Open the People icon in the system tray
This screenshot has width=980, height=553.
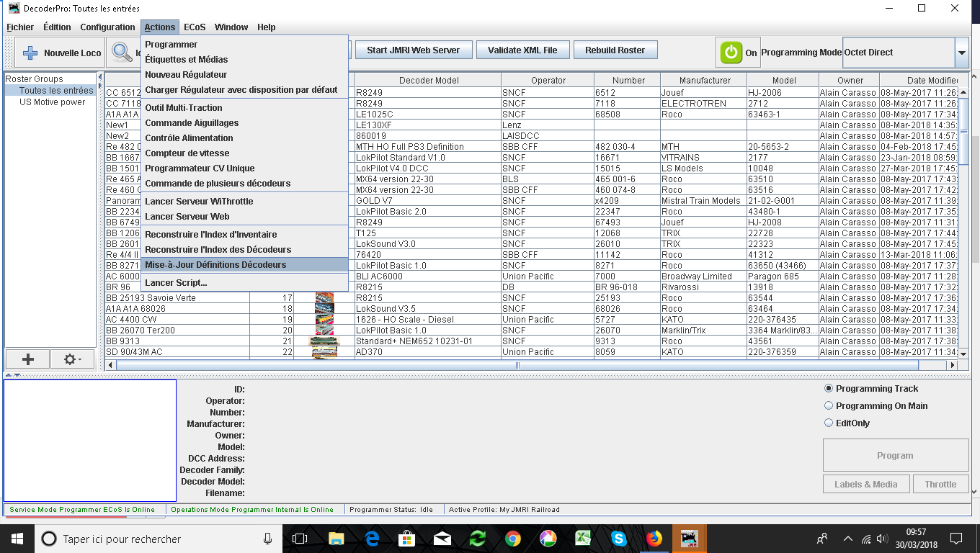click(x=822, y=539)
